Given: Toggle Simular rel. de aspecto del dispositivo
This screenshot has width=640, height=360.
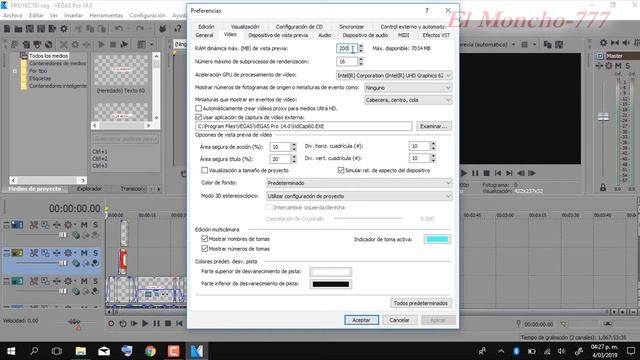Looking at the screenshot, I should 341,170.
